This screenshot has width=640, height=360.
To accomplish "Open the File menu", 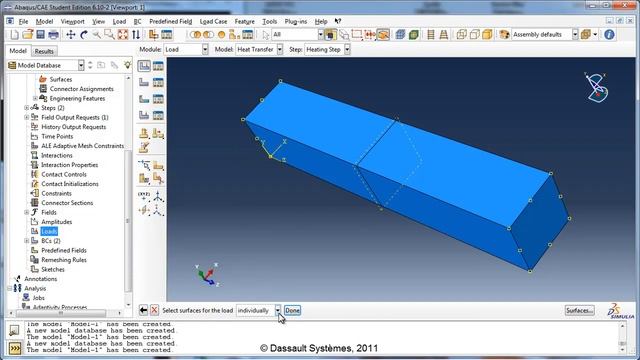I will tap(23, 21).
